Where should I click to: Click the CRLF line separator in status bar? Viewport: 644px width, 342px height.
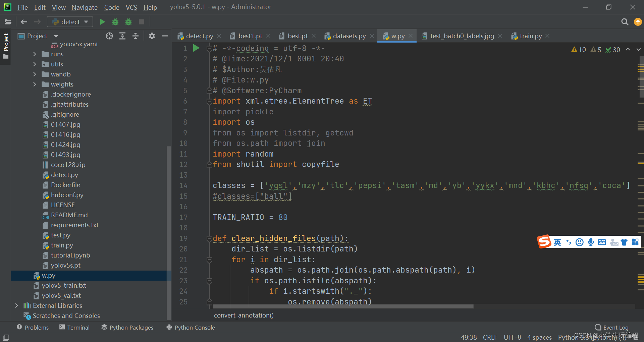[490, 337]
